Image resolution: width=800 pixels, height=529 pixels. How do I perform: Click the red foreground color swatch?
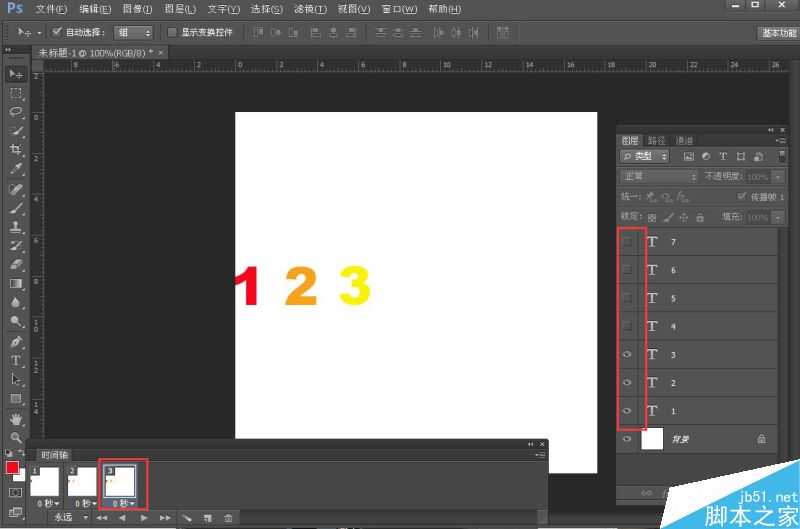pos(12,467)
